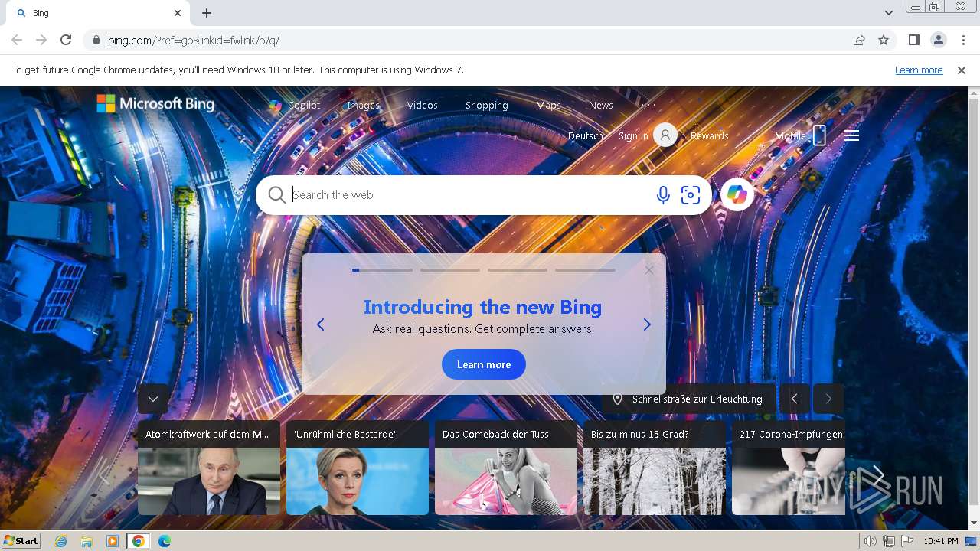Open the Windows Start button

point(21,541)
